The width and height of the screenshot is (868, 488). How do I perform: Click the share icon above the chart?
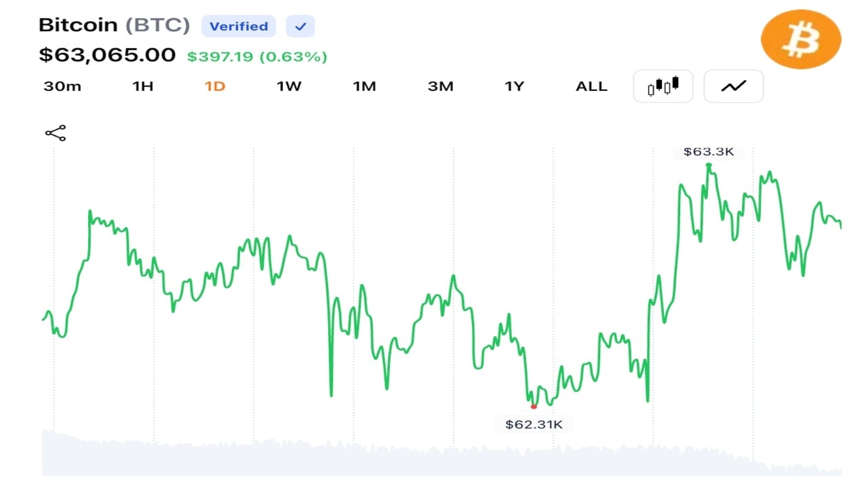[56, 133]
